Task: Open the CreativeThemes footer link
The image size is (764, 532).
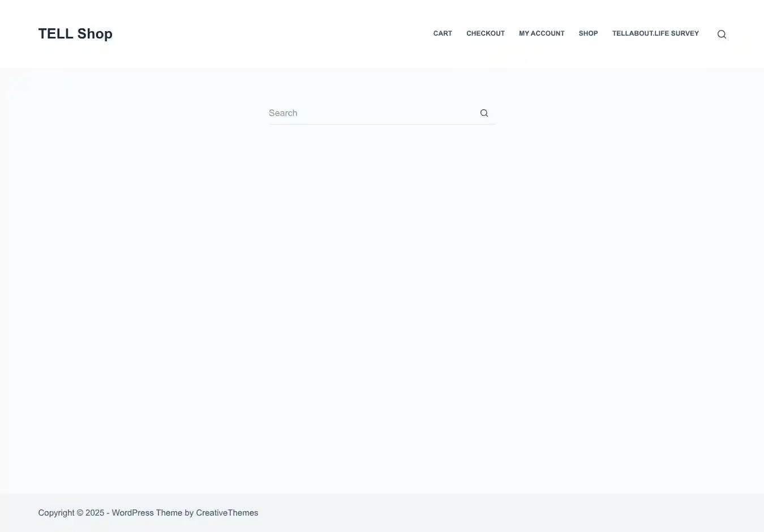Action: [227, 513]
